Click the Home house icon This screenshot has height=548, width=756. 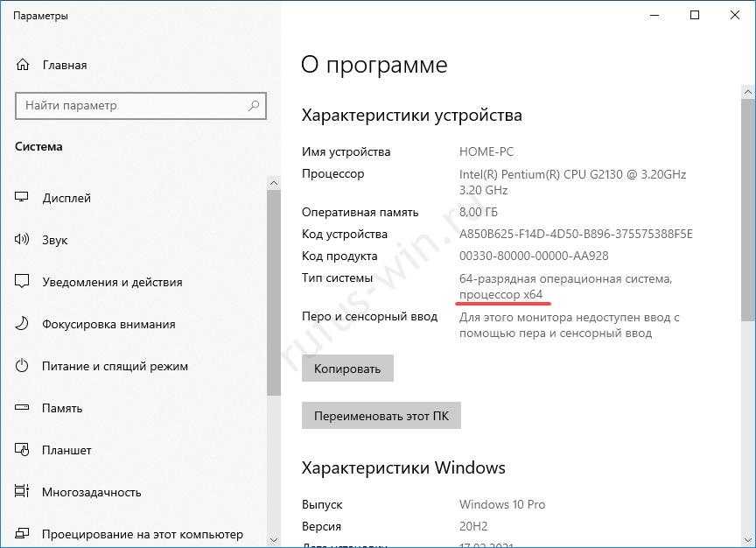click(x=23, y=65)
